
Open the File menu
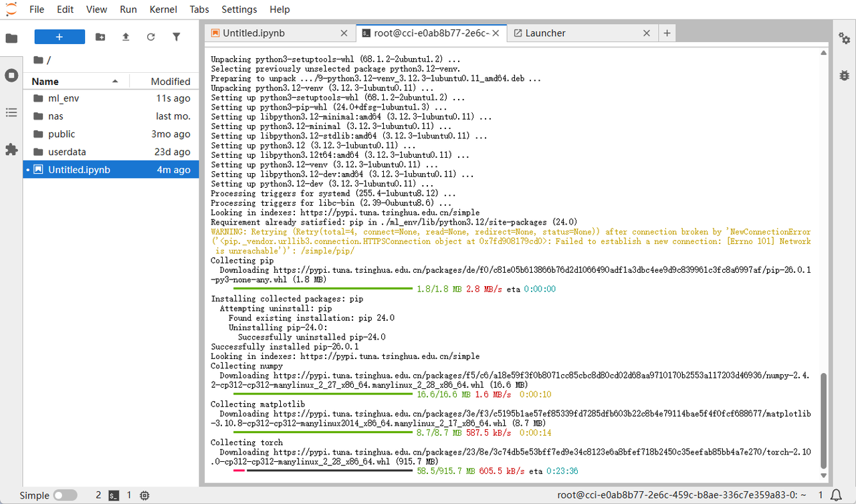[x=37, y=9]
